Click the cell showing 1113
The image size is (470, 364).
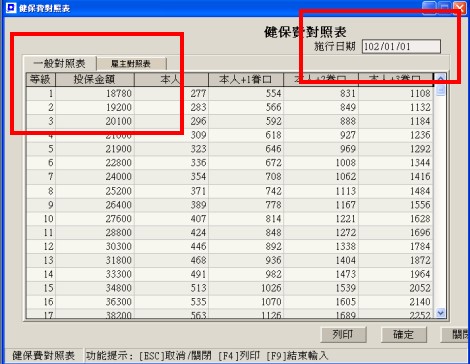coord(321,191)
